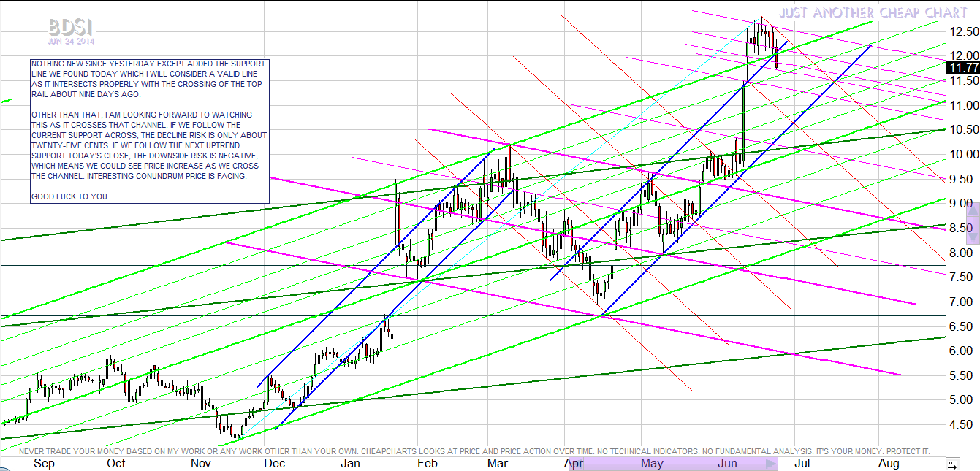Select the blue-bordered commentary text box
The image size is (980, 471).
click(150, 131)
